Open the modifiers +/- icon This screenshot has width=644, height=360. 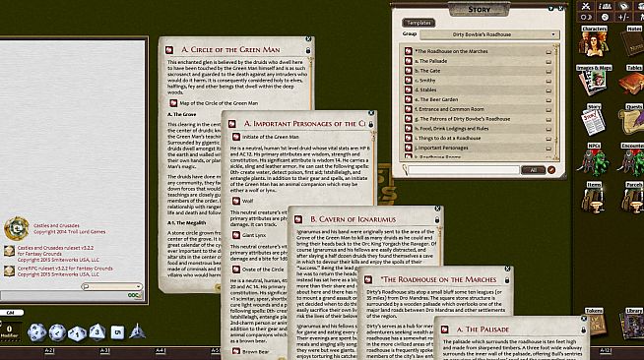point(624,18)
